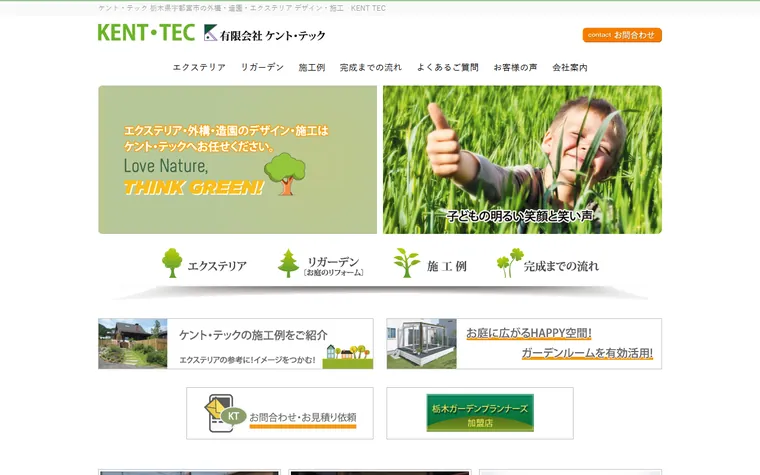
Task: Open the ケント・テックの施工例をご紹介 banner
Action: 236,344
